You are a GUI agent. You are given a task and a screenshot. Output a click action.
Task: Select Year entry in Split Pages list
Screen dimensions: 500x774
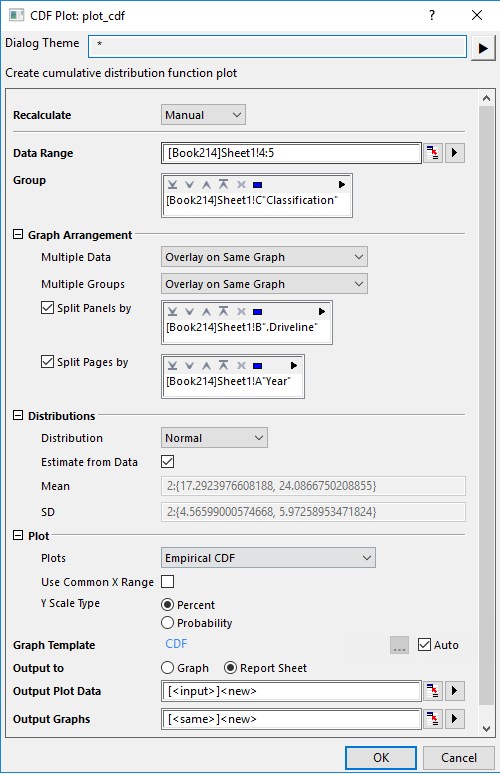228,381
